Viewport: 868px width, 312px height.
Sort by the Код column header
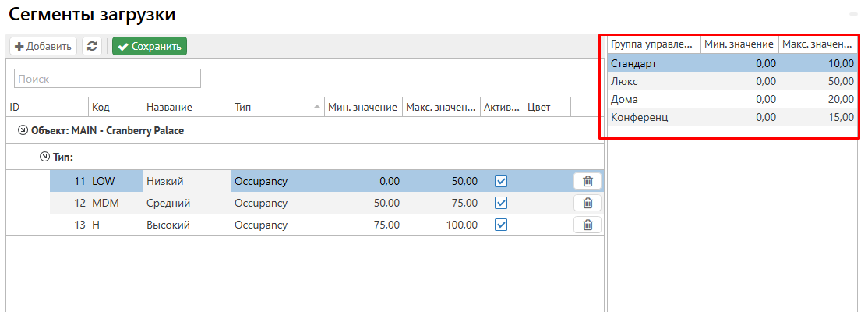[115, 107]
